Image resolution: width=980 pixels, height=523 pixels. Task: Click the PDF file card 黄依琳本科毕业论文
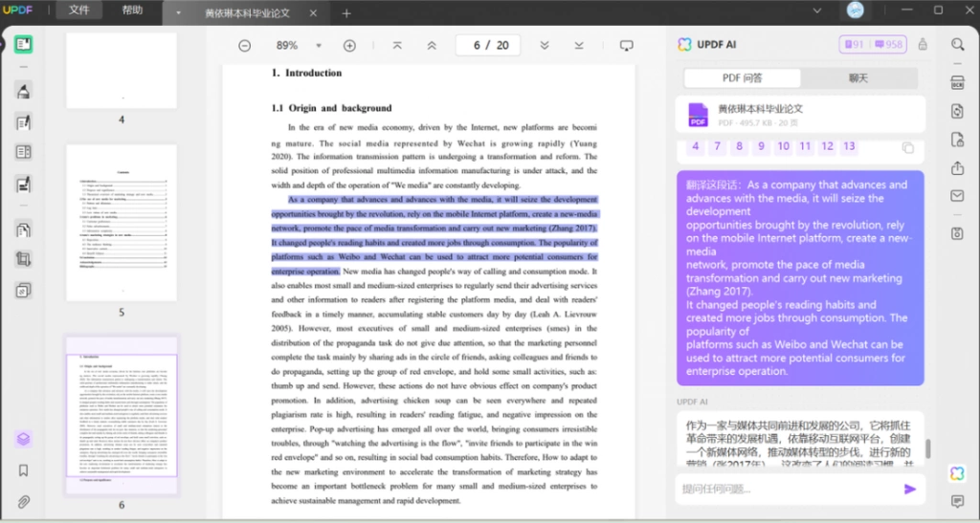point(800,114)
